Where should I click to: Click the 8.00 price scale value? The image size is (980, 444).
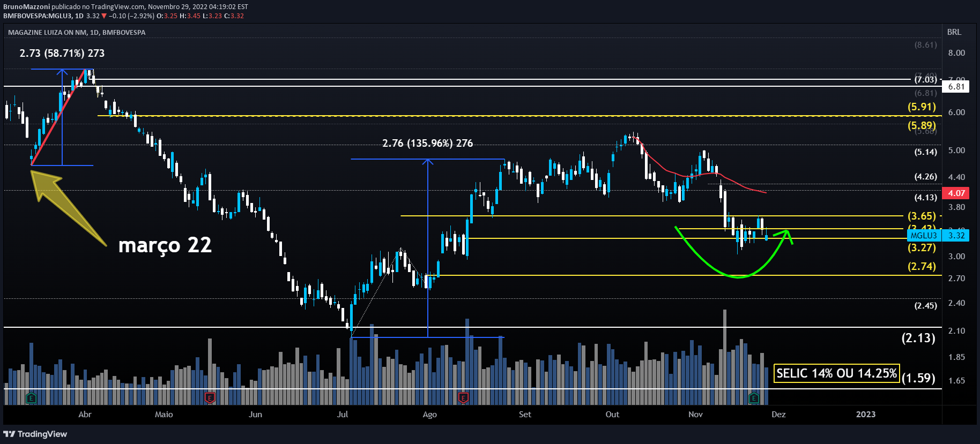coord(956,53)
